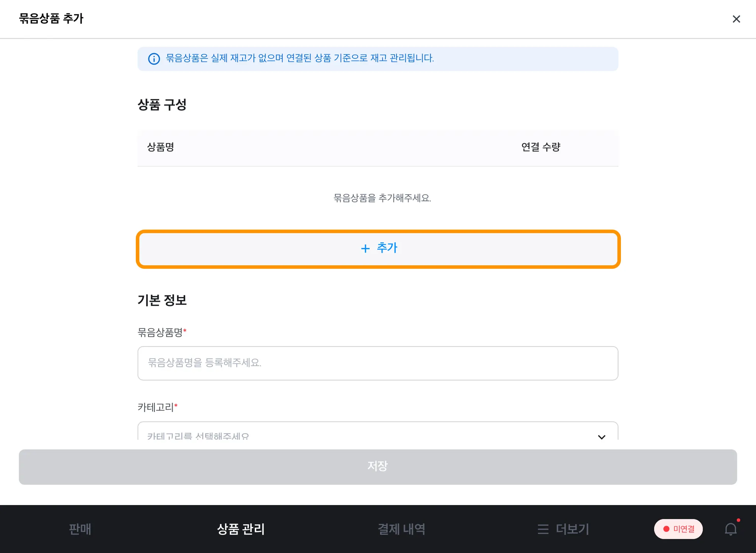Expand the 카테고리 dropdown chevron

(601, 437)
